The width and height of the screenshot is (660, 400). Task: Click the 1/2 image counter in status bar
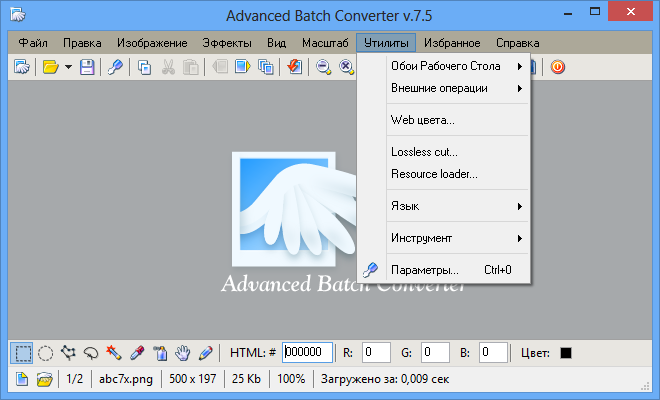pos(75,379)
